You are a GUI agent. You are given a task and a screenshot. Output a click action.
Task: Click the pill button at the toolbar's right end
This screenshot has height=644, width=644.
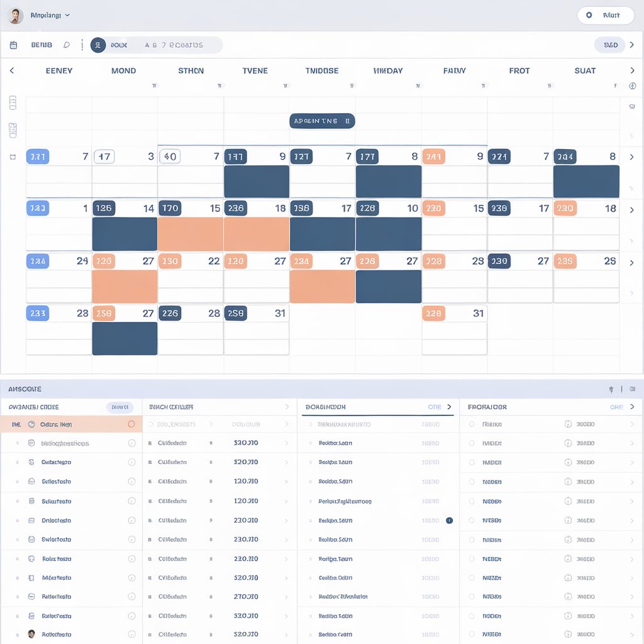tap(609, 45)
